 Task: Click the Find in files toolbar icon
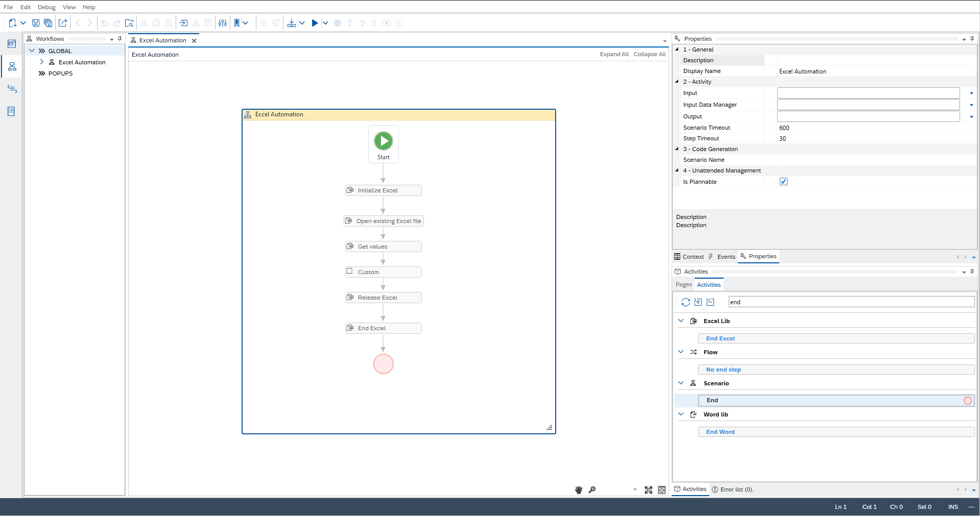point(129,23)
